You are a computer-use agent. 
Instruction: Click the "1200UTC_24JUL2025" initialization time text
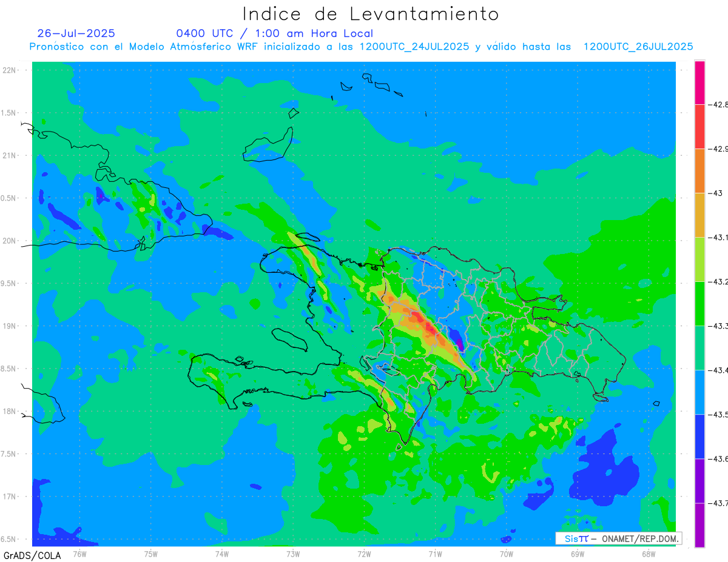point(414,47)
